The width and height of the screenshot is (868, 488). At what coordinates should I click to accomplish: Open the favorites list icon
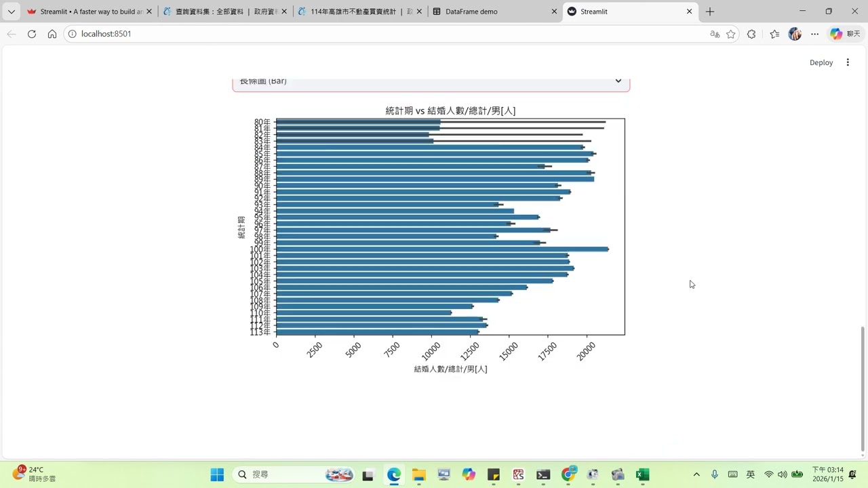pos(774,34)
